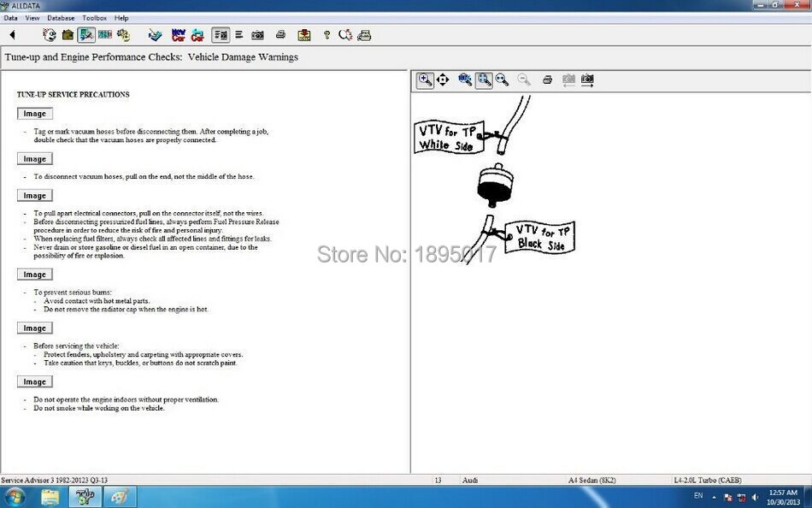Screen dimensions: 812x508
Task: Click the back arrow in the main toolbar
Action: [12, 35]
